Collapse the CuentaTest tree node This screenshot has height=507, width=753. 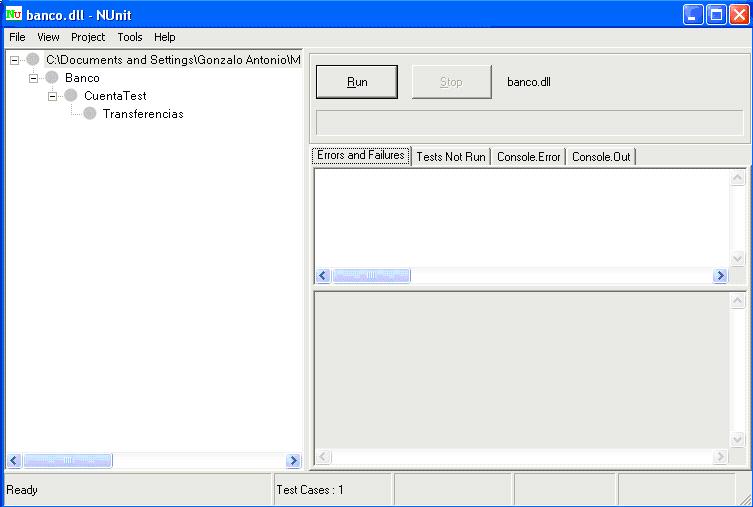[x=52, y=97]
